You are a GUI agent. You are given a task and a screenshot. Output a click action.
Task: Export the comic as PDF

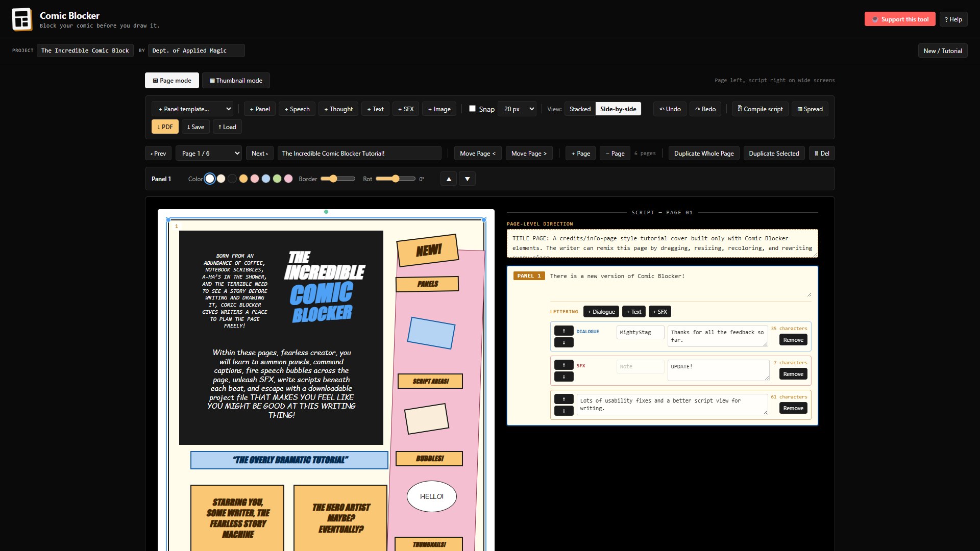tap(165, 127)
